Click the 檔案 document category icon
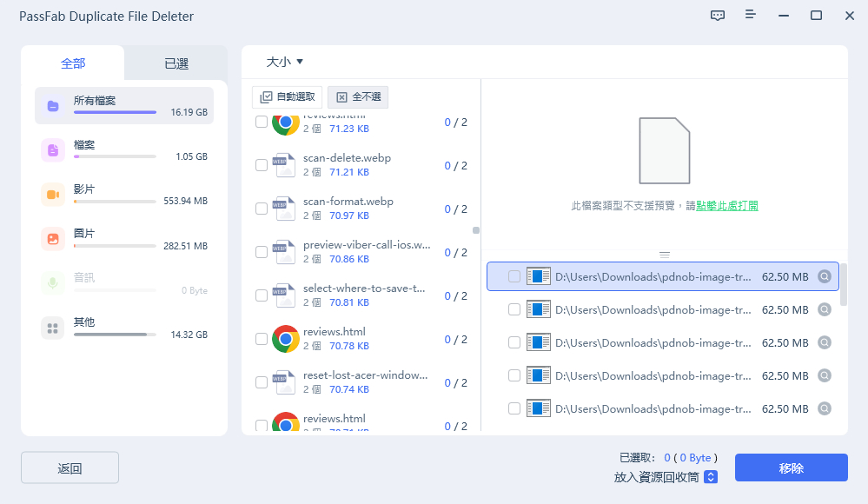The height and width of the screenshot is (504, 868). (x=53, y=150)
